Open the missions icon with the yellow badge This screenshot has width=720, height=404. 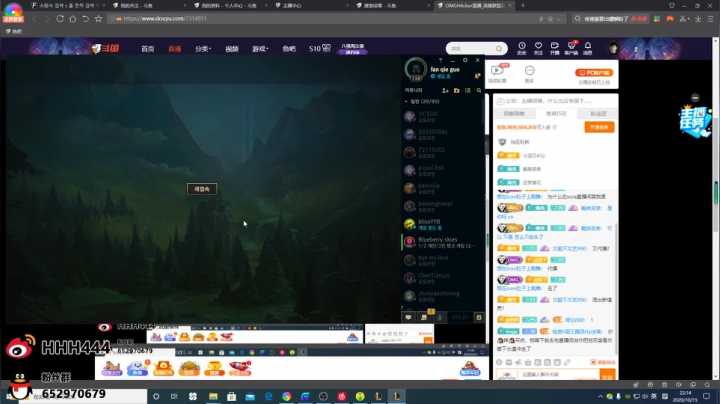(x=424, y=317)
